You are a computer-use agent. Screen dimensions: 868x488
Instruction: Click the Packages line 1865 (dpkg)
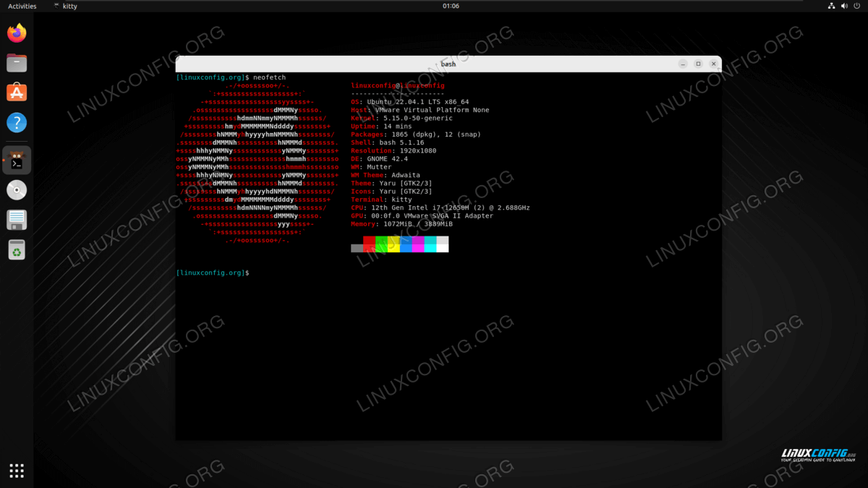416,134
